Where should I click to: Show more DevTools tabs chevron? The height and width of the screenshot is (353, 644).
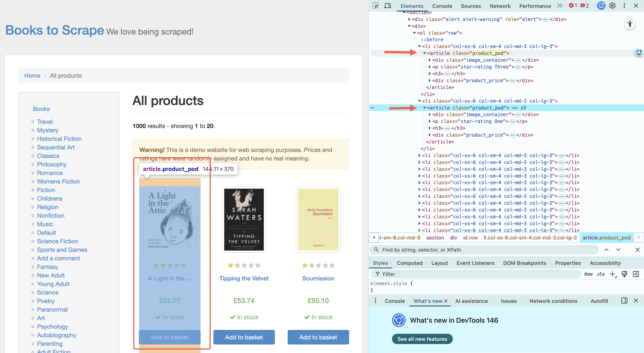pos(560,6)
